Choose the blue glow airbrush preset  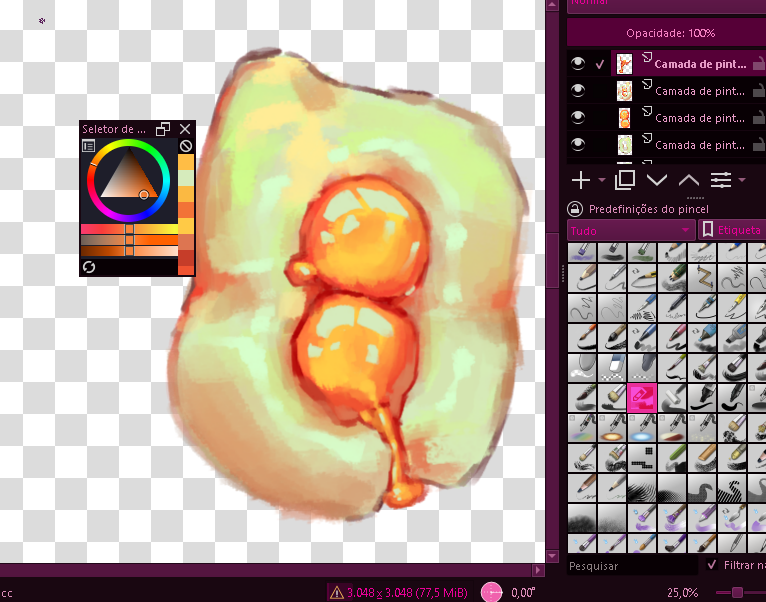pyautogui.click(x=642, y=428)
